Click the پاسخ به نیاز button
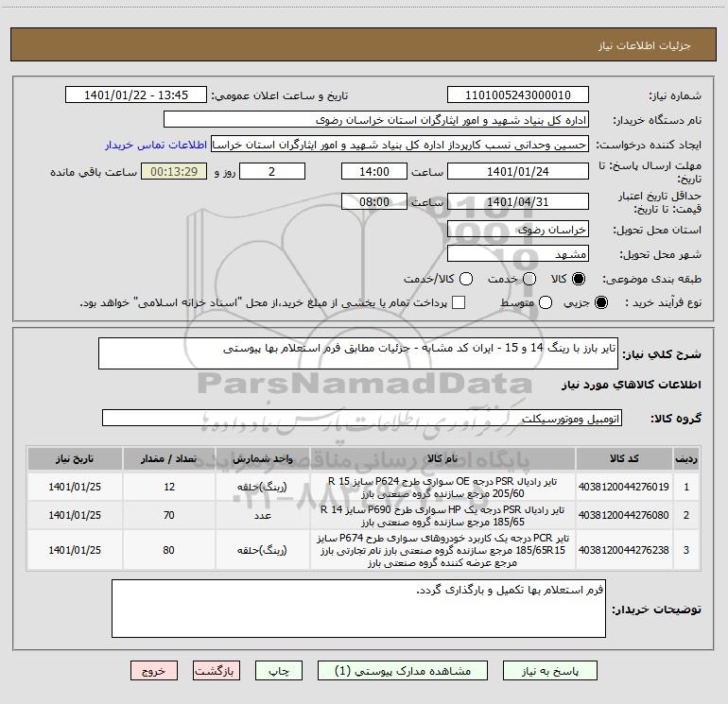 (x=550, y=671)
